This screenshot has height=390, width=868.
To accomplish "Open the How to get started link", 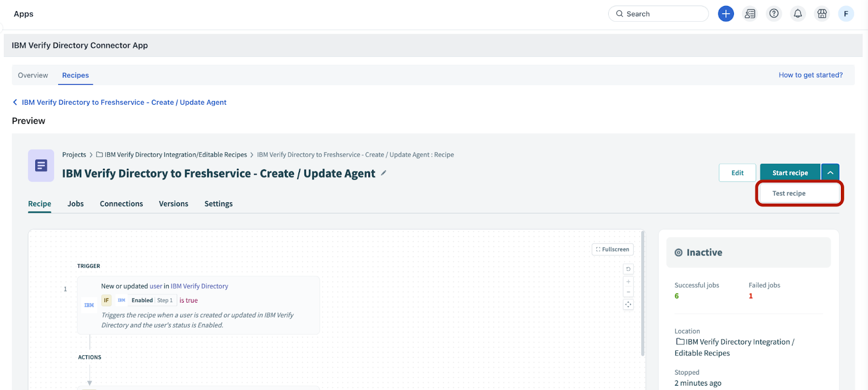I will [x=810, y=75].
